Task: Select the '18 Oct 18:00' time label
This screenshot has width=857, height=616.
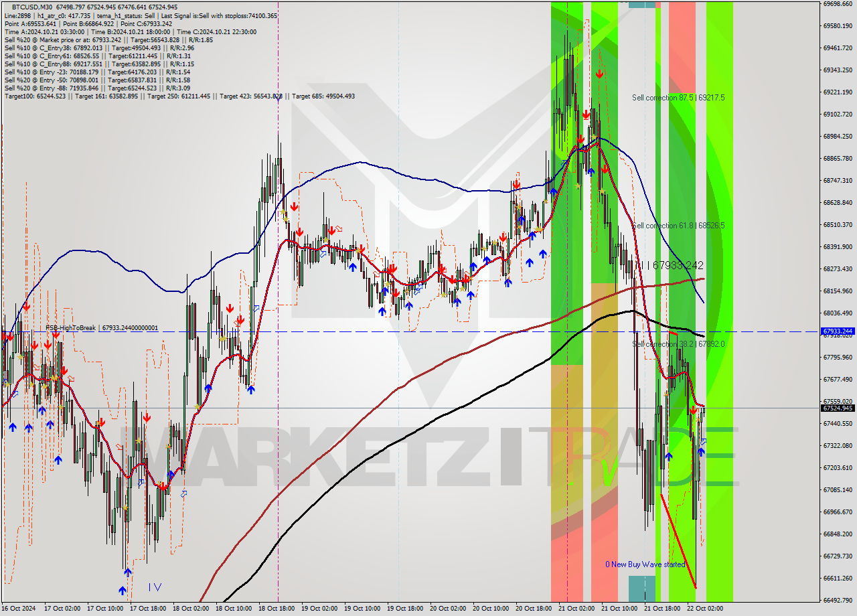Action: click(x=277, y=609)
